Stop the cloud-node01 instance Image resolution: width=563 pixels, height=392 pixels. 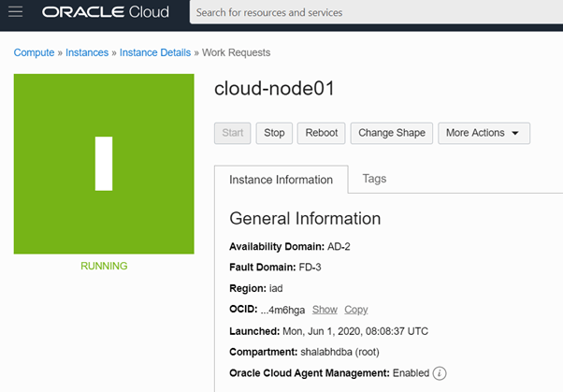274,133
